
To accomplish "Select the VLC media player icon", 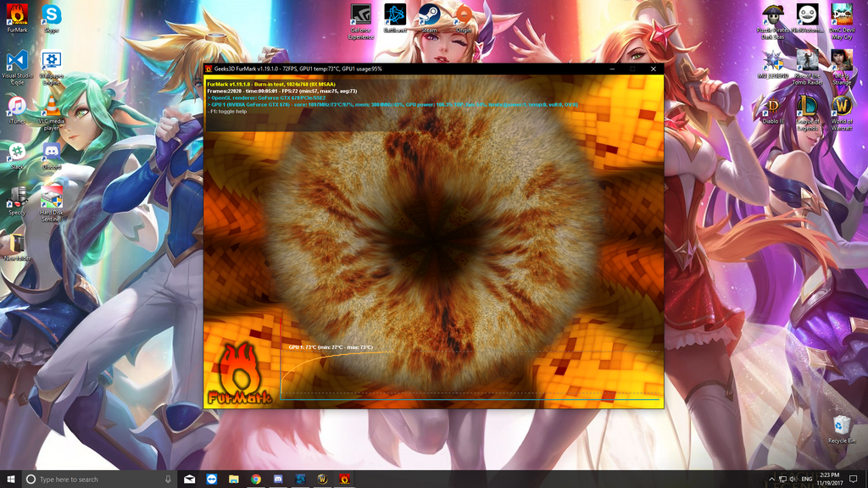I will (x=52, y=114).
